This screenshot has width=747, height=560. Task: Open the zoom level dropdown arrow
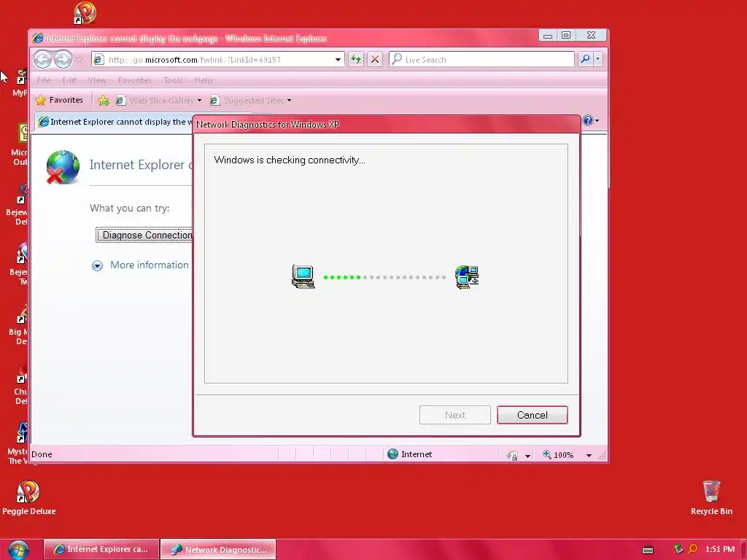589,455
